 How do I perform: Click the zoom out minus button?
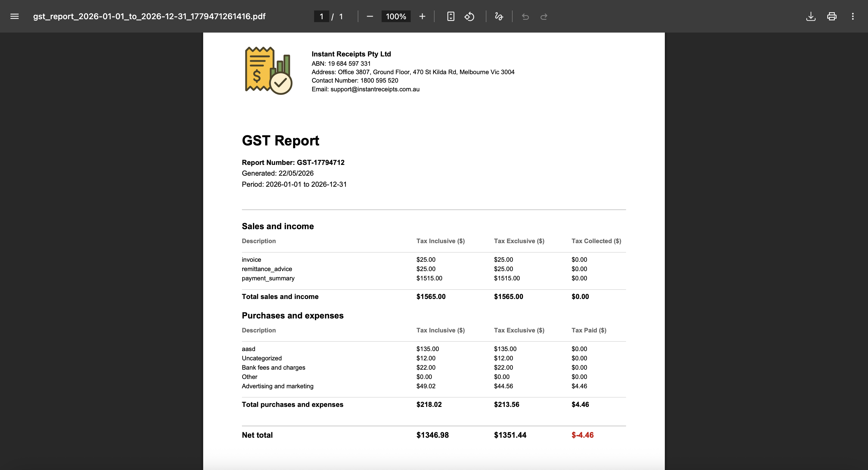point(370,16)
